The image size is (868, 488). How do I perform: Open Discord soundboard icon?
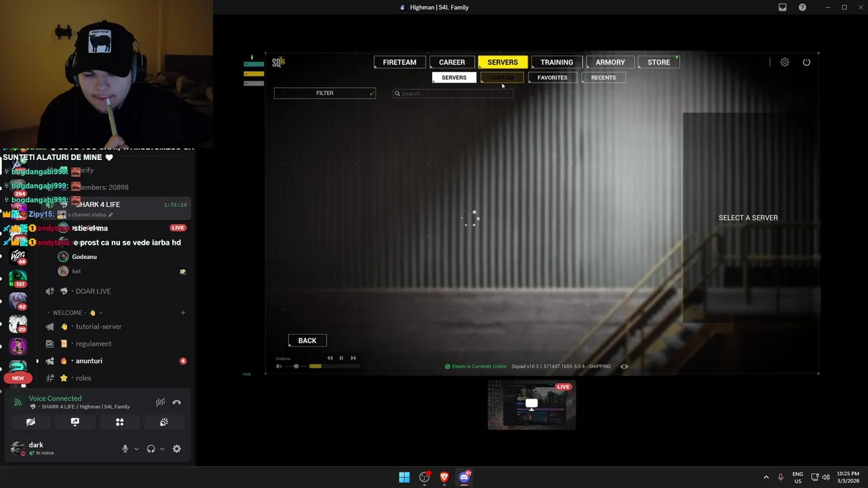coord(164,422)
